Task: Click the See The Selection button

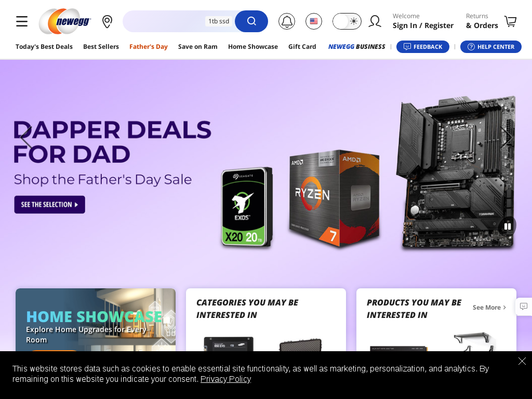Action: click(x=49, y=205)
